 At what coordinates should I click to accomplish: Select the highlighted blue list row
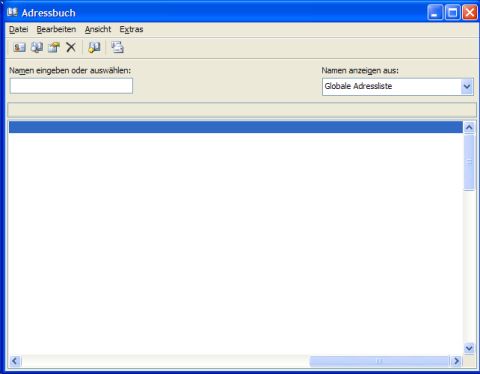[236, 127]
